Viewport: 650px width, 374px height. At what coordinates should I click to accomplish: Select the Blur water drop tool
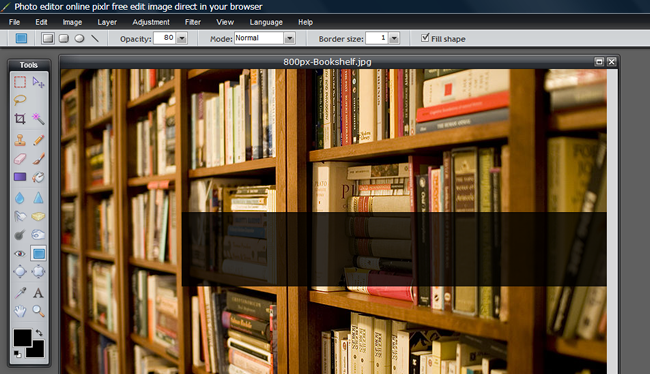20,198
